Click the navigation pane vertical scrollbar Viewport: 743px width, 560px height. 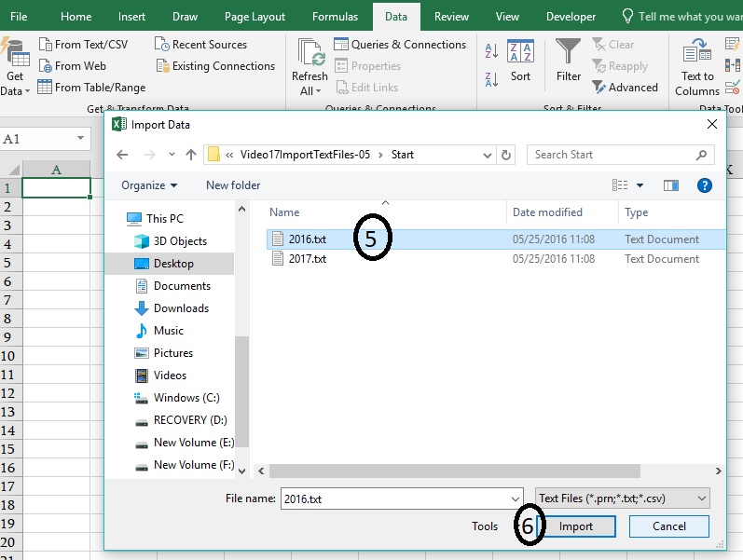(241, 391)
